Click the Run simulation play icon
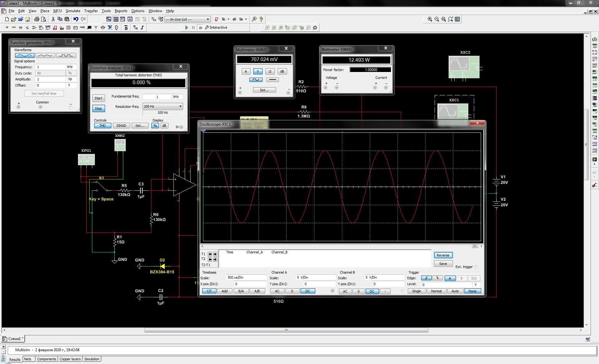The width and height of the screenshot is (599, 364). click(x=187, y=27)
